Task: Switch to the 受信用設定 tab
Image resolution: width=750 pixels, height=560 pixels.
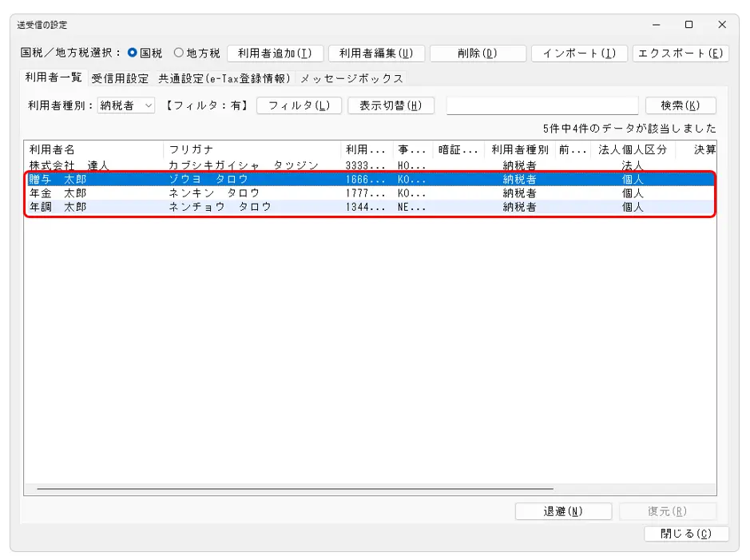Action: (120, 78)
